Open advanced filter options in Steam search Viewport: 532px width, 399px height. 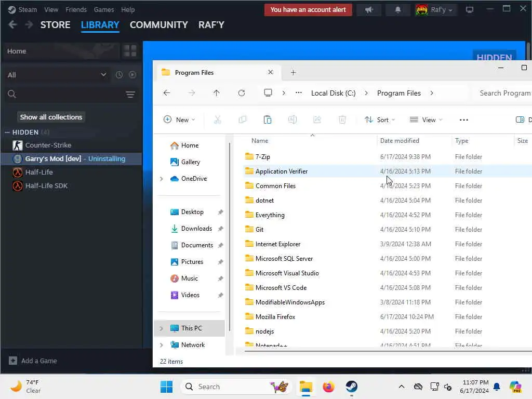pos(130,95)
